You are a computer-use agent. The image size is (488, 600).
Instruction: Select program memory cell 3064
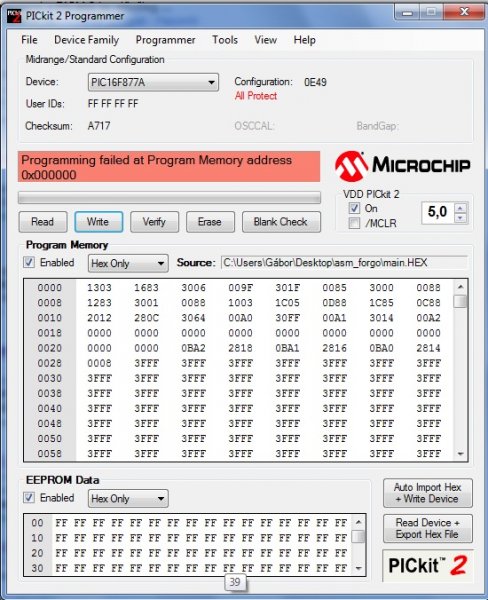pyautogui.click(x=193, y=318)
